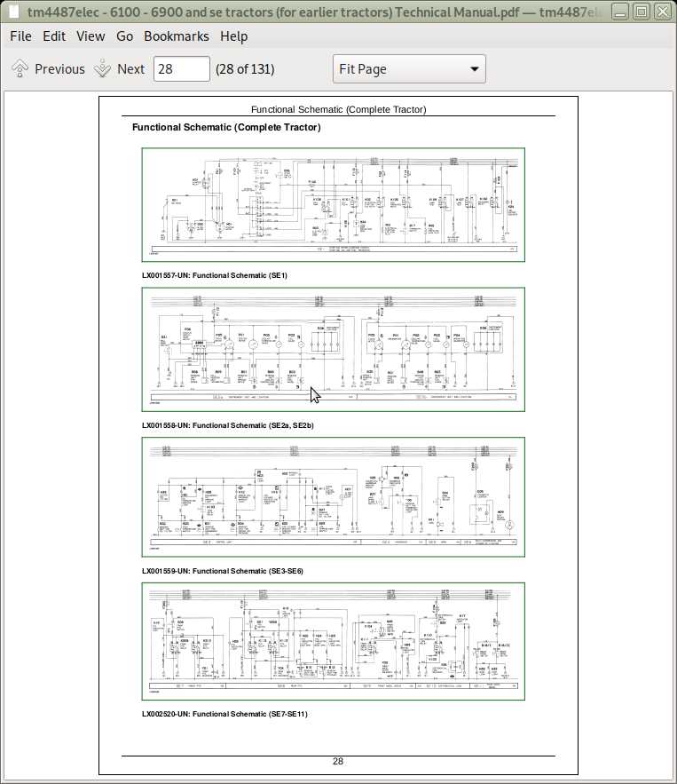The height and width of the screenshot is (784, 677).
Task: Open the View menu
Action: (x=91, y=36)
